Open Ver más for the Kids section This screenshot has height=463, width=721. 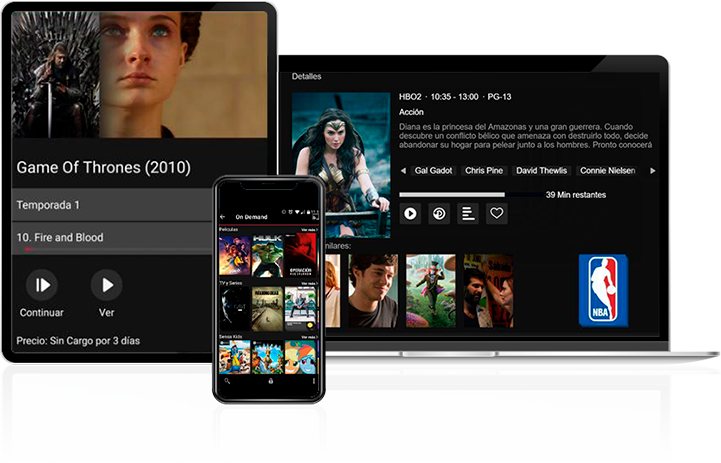[309, 337]
